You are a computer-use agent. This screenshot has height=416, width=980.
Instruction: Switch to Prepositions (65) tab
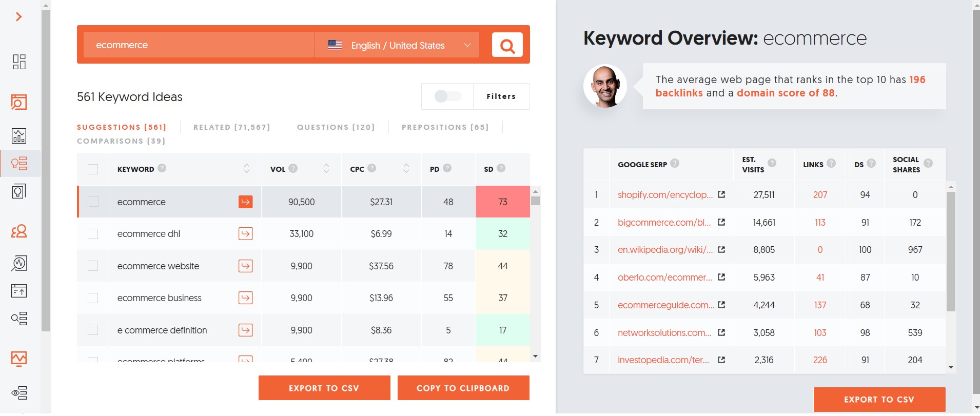tap(445, 127)
